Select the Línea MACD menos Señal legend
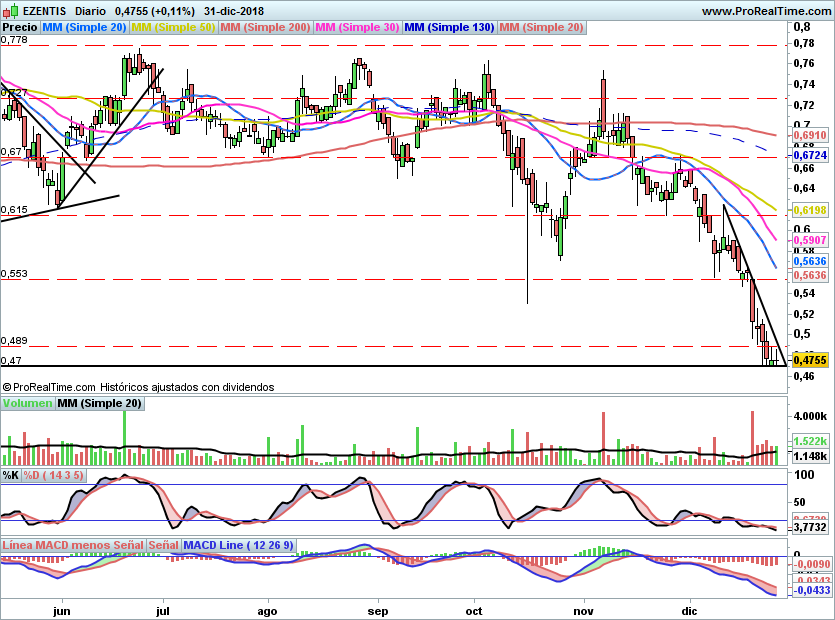835x620 pixels. click(x=73, y=545)
